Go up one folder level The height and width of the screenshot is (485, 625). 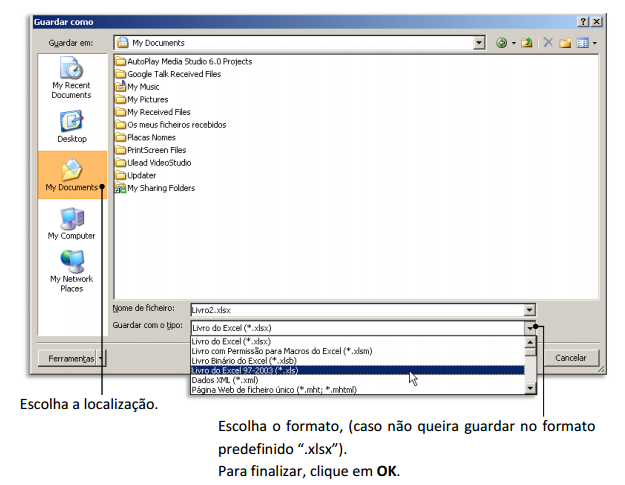tap(526, 43)
